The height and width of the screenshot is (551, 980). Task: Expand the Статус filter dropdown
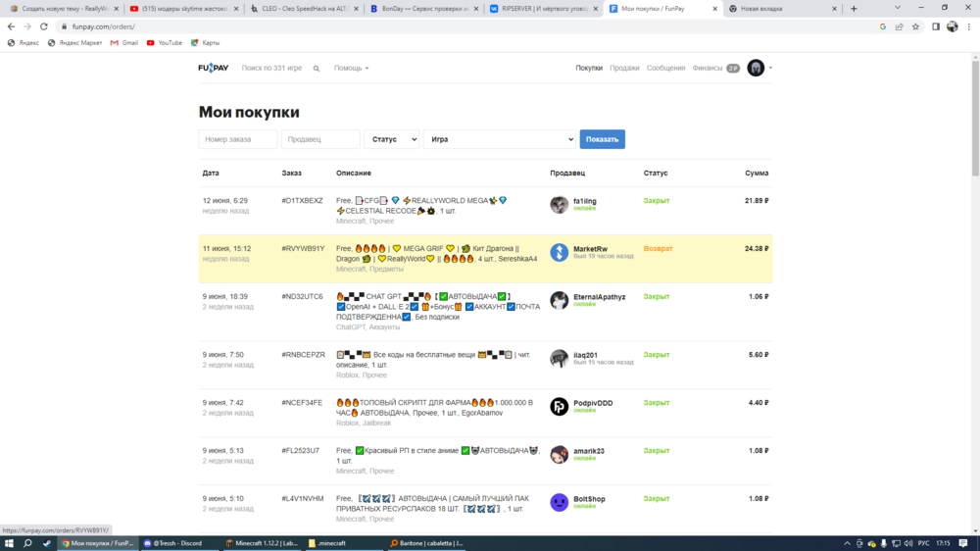click(x=392, y=139)
